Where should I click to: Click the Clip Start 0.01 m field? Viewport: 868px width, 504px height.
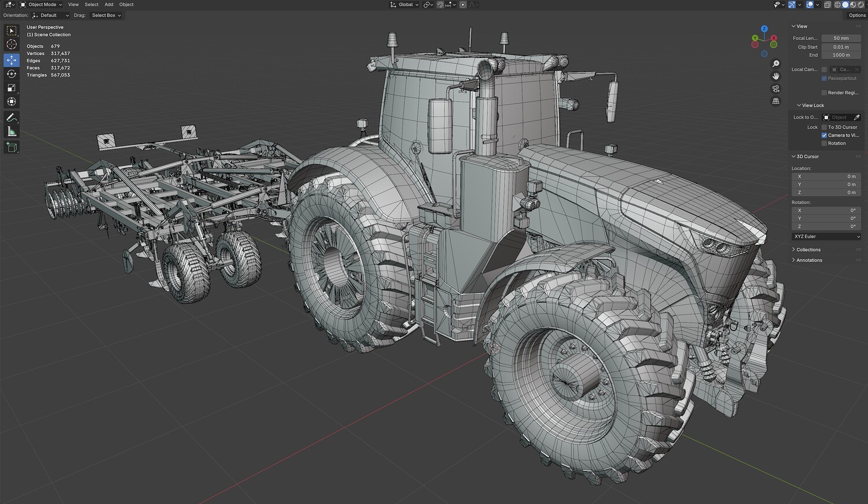(x=841, y=47)
